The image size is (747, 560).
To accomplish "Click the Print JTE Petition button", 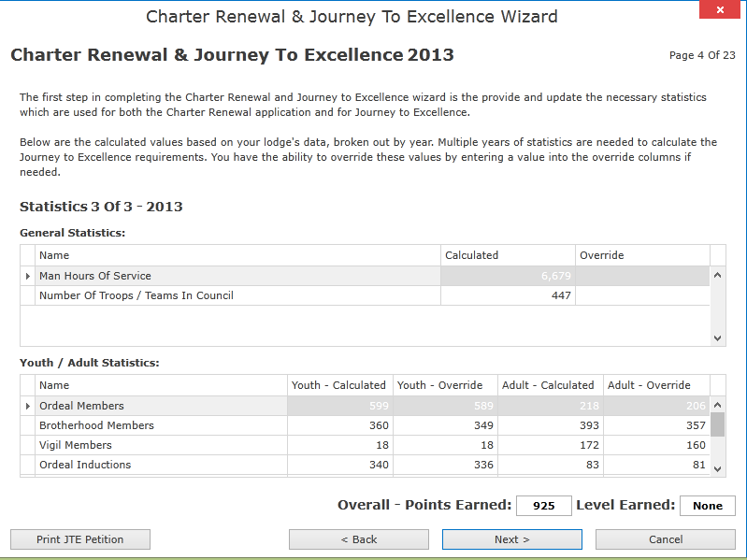I will pyautogui.click(x=80, y=539).
